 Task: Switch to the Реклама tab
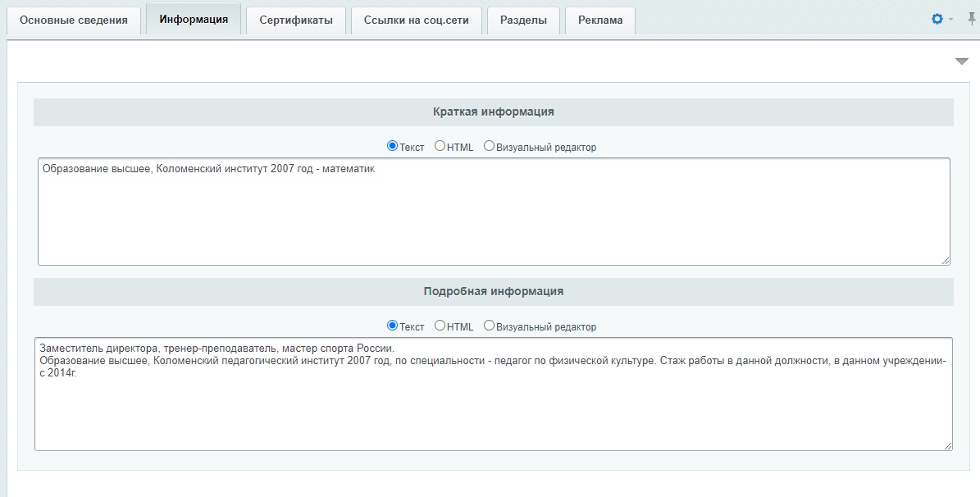point(600,20)
